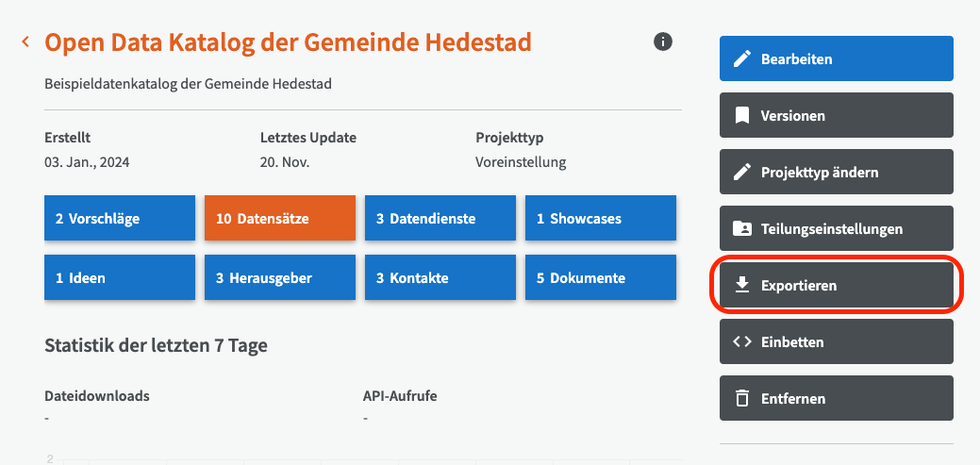
Task: Open the 2 Vorschläge tile
Action: tap(120, 219)
